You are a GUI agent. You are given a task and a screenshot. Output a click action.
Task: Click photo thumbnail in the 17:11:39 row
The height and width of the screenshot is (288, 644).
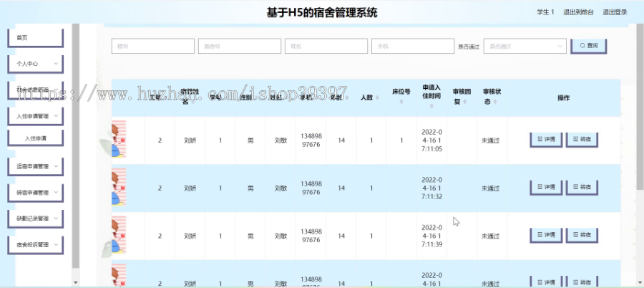coord(119,235)
